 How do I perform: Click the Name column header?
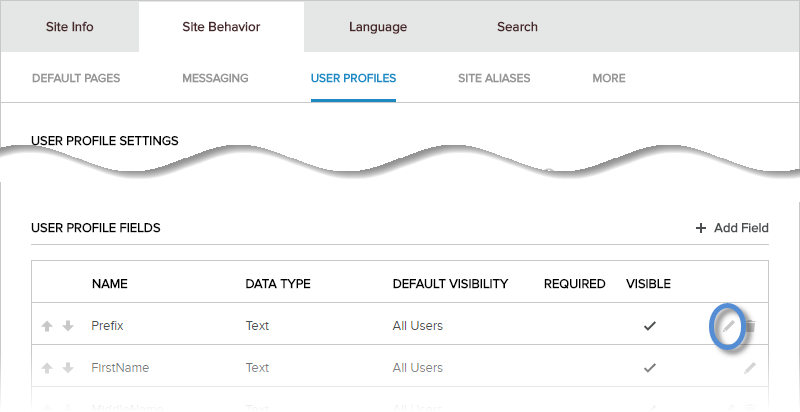pos(110,284)
